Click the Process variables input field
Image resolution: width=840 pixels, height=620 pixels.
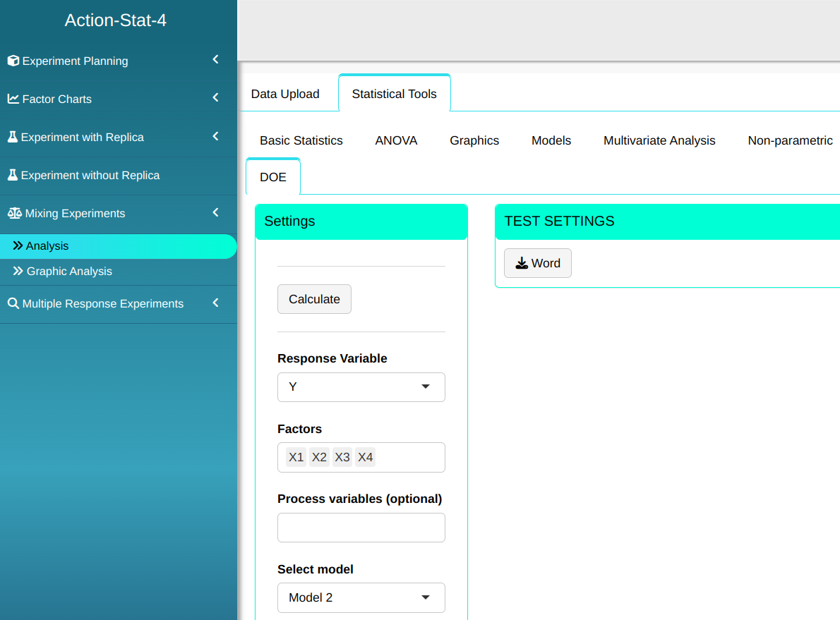361,528
